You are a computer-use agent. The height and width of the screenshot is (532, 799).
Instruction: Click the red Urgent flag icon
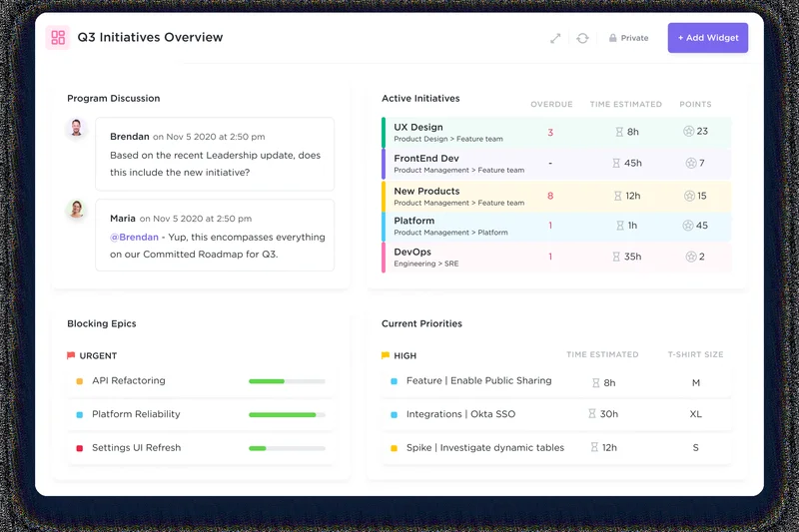(x=71, y=355)
